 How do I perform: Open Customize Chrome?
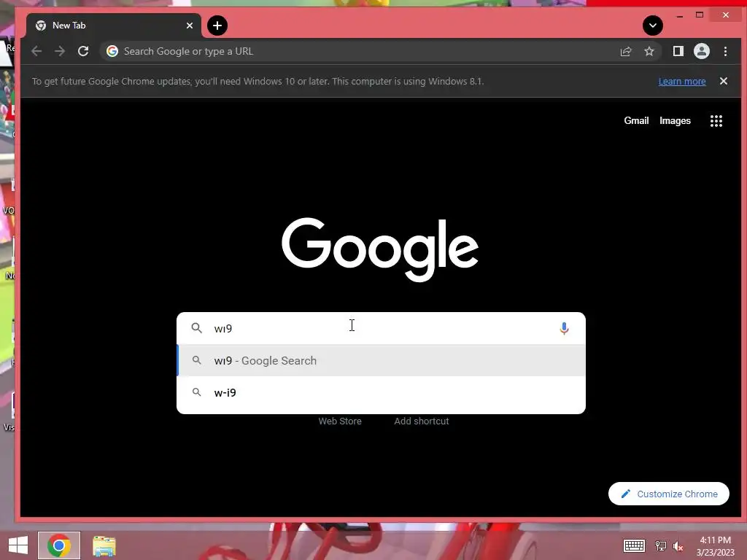pyautogui.click(x=669, y=494)
